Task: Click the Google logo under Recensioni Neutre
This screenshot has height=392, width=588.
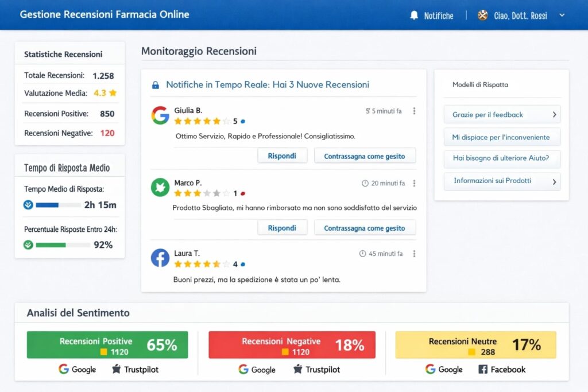Action: [430, 369]
